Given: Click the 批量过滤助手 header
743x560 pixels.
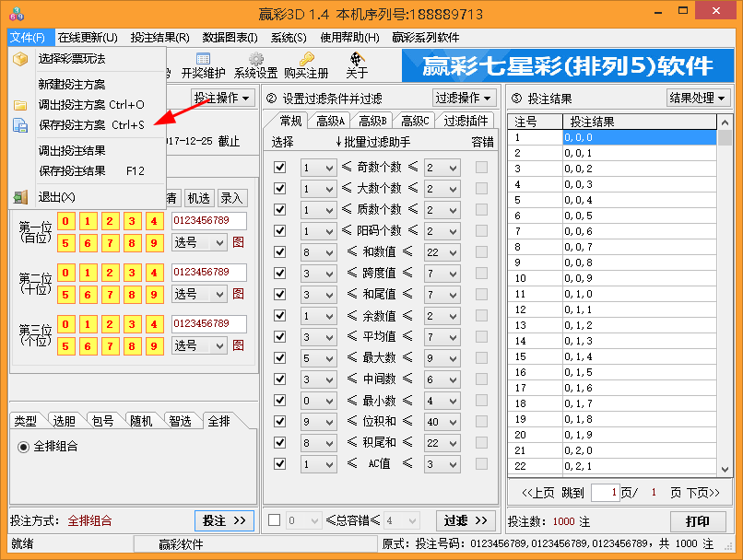Looking at the screenshot, I should pos(372,142).
